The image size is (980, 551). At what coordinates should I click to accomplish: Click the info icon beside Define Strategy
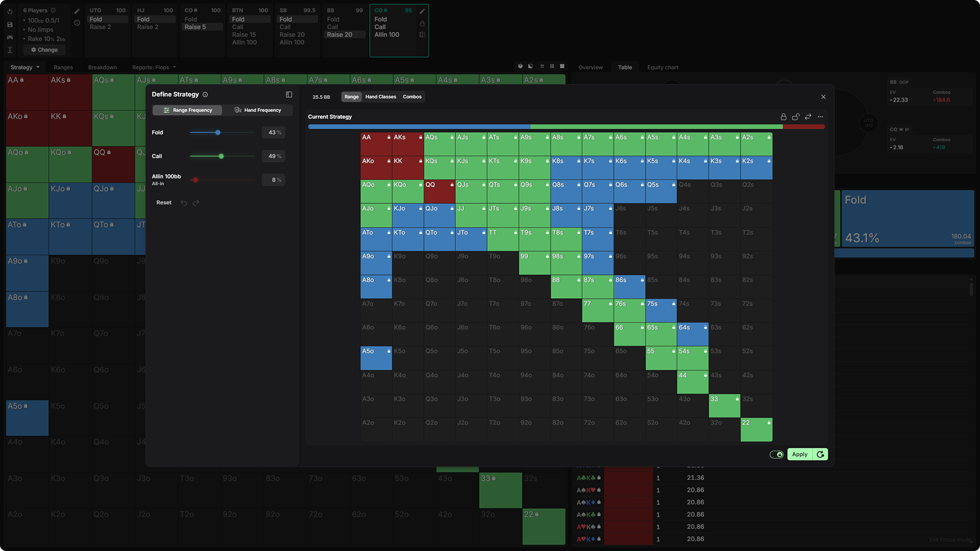coord(205,94)
